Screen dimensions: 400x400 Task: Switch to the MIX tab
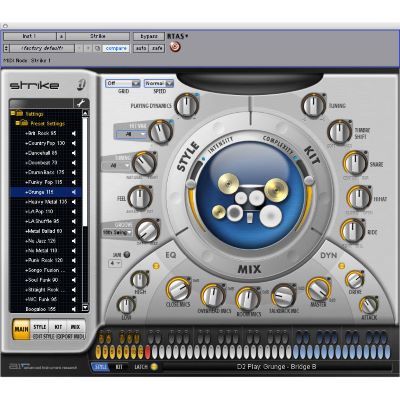75,327
